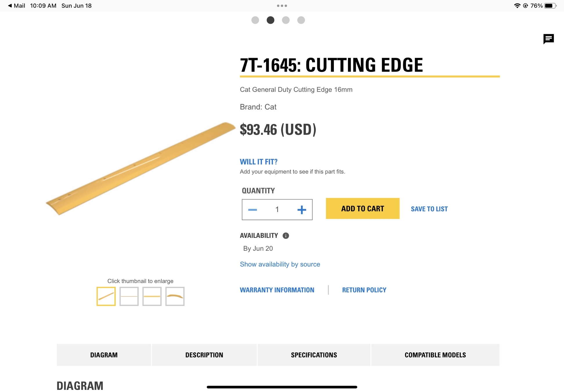Click Save to List link
Screen dimensions: 564x392
click(429, 209)
